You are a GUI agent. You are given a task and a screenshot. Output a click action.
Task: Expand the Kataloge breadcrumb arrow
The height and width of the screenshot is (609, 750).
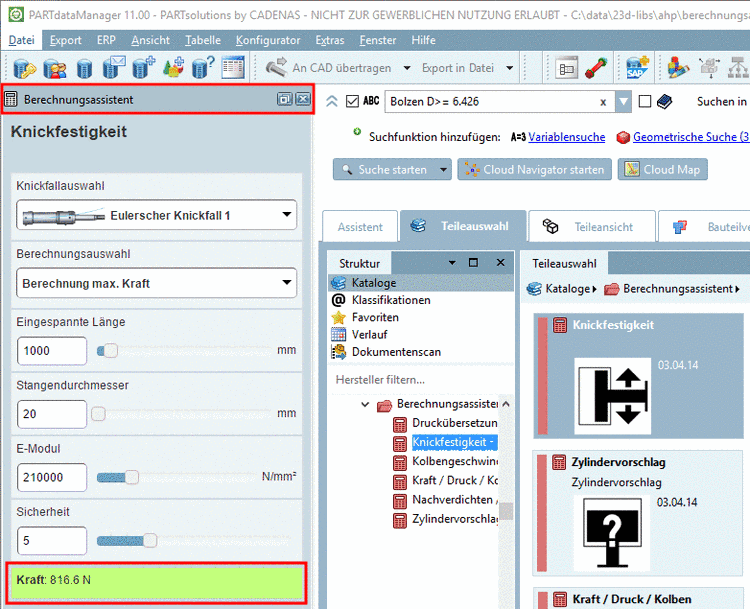[594, 289]
